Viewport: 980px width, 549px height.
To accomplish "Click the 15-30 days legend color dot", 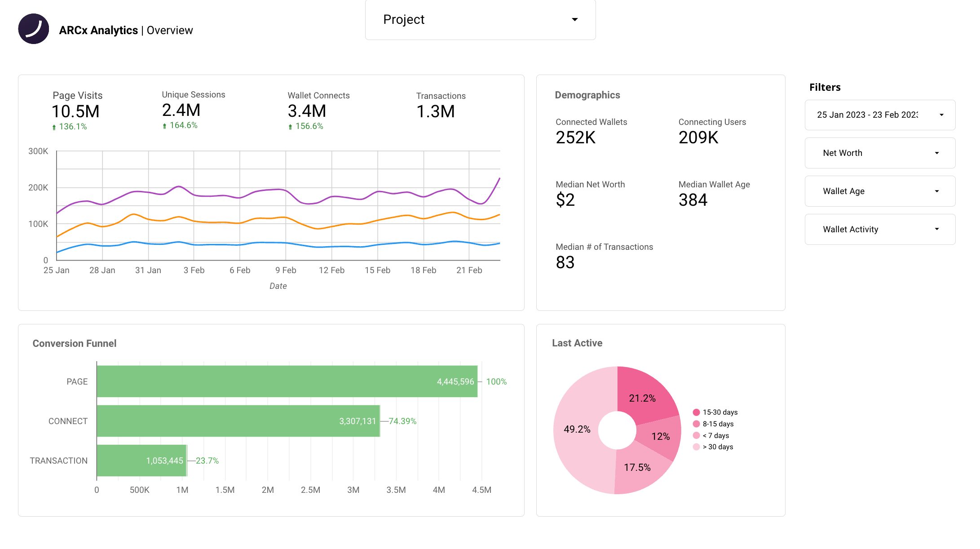I will click(x=696, y=412).
